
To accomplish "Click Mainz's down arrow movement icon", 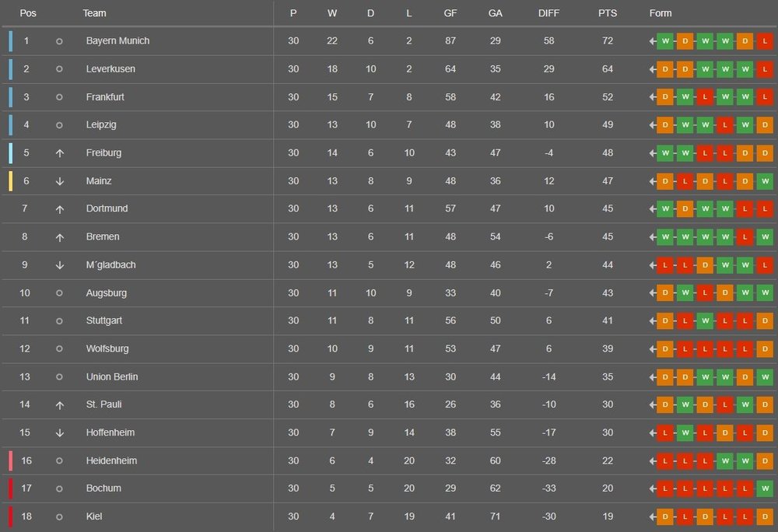I will (x=59, y=181).
